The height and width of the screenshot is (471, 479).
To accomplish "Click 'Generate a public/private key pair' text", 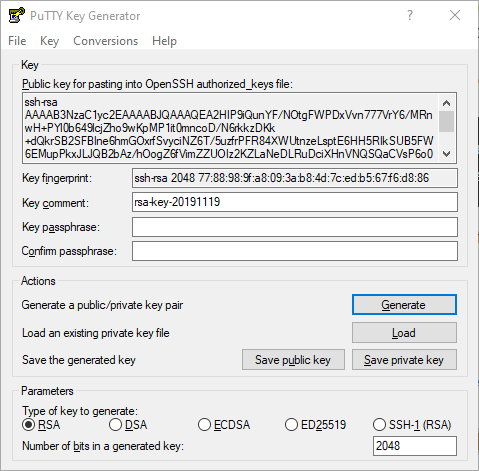I will coord(102,305).
